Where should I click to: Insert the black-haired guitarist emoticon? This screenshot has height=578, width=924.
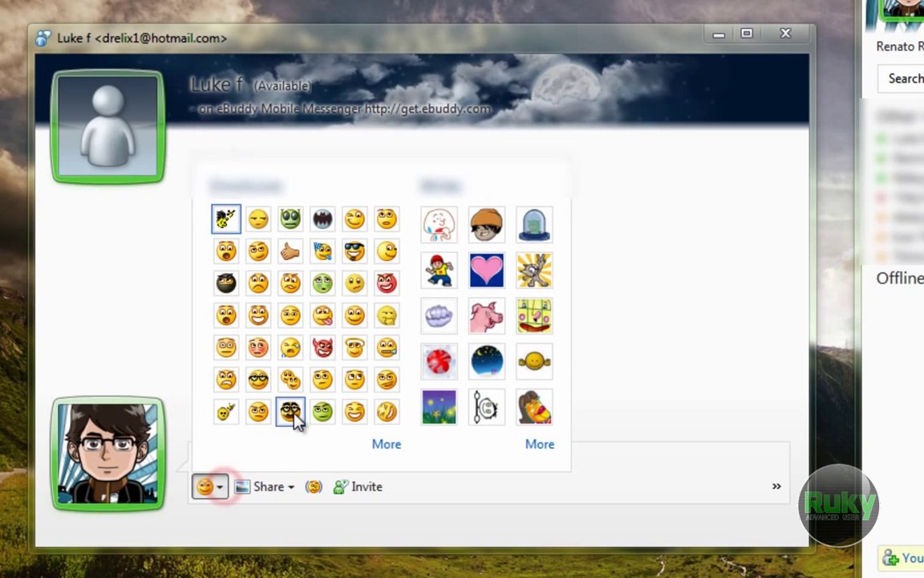[225, 219]
